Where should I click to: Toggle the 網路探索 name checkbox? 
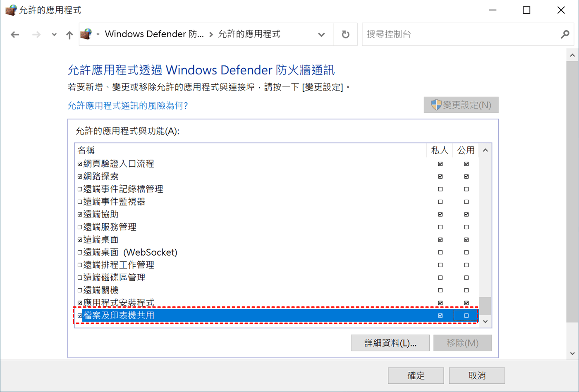click(x=80, y=177)
